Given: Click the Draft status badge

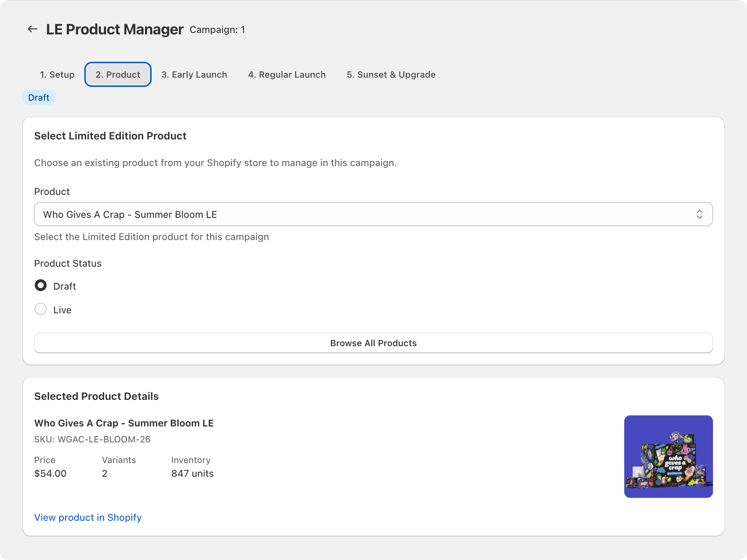Looking at the screenshot, I should click(38, 97).
